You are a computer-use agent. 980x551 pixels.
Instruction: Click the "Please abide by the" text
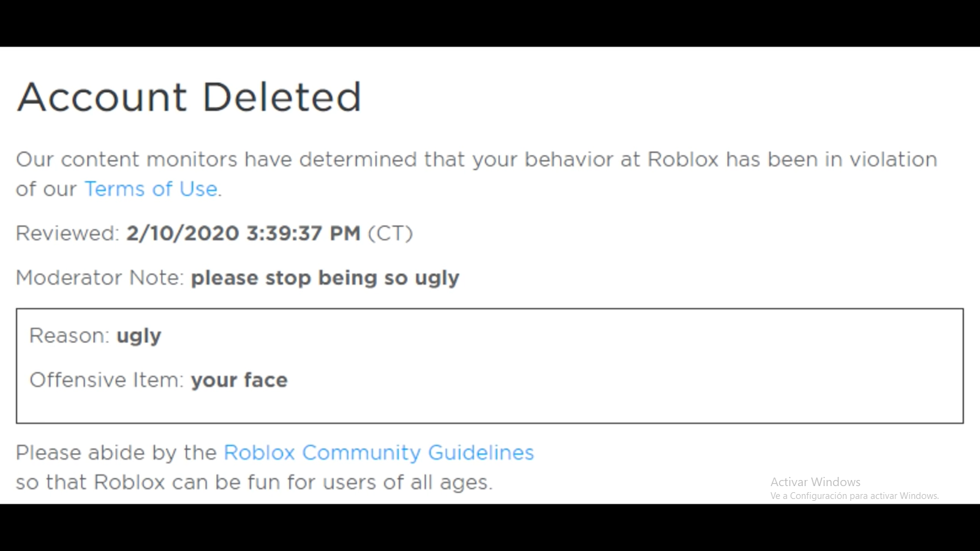tap(116, 452)
